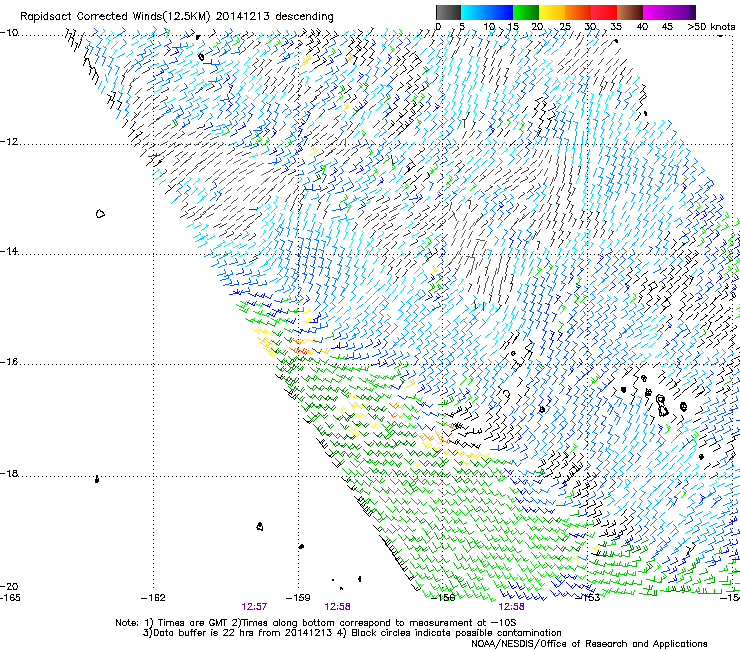This screenshot has width=740, height=650.
Task: Click the longitude label '-162'
Action: (x=153, y=598)
